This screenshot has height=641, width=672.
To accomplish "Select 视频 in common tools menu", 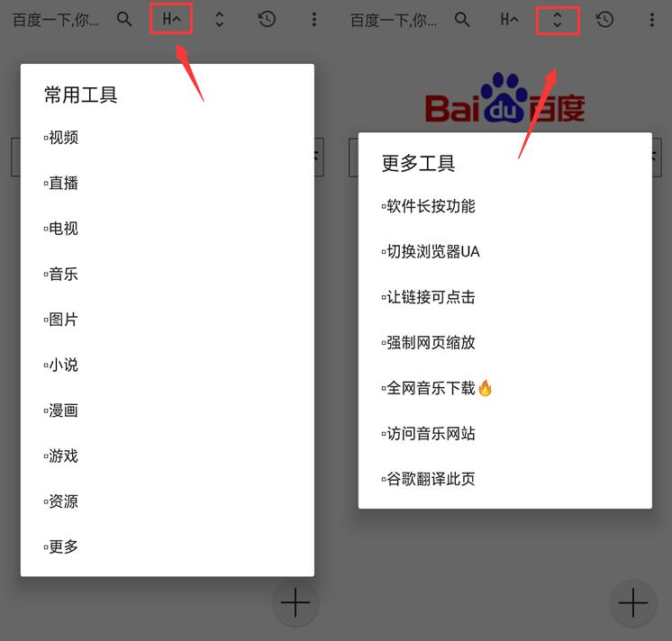I will click(x=61, y=138).
